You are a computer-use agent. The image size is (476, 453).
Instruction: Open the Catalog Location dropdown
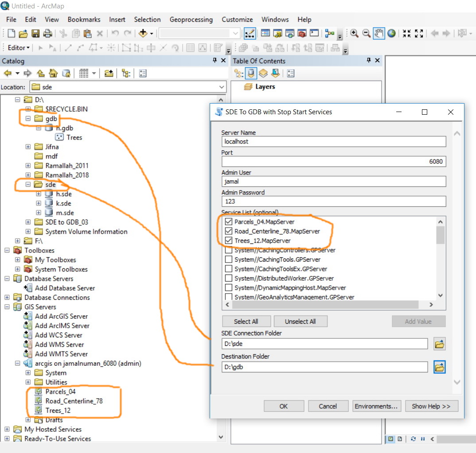click(x=222, y=87)
